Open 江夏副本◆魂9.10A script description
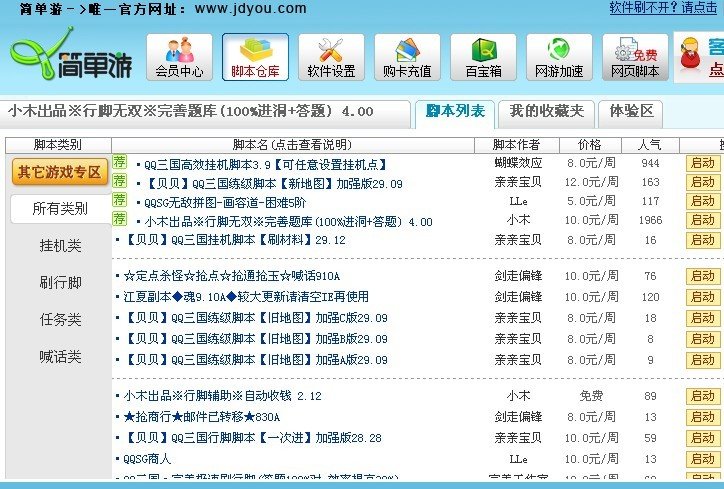The width and height of the screenshot is (724, 489). pyautogui.click(x=246, y=296)
